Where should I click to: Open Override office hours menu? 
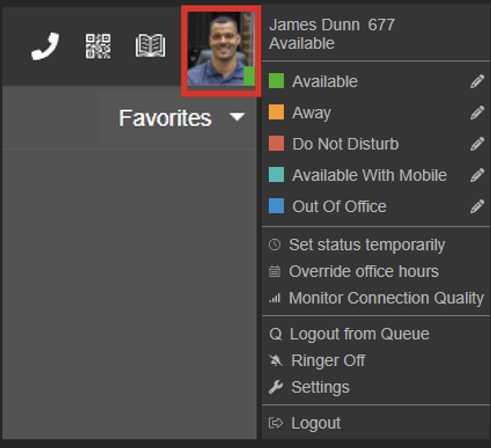pyautogui.click(x=364, y=271)
